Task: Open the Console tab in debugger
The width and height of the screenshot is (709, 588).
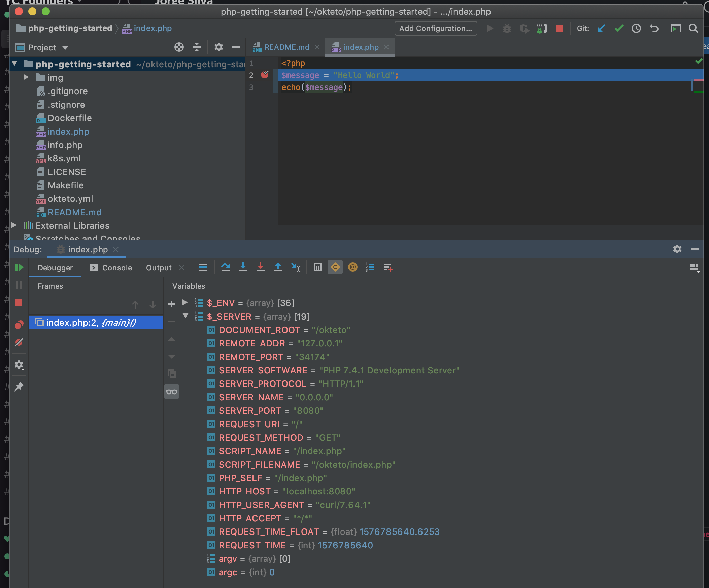Action: click(x=116, y=267)
